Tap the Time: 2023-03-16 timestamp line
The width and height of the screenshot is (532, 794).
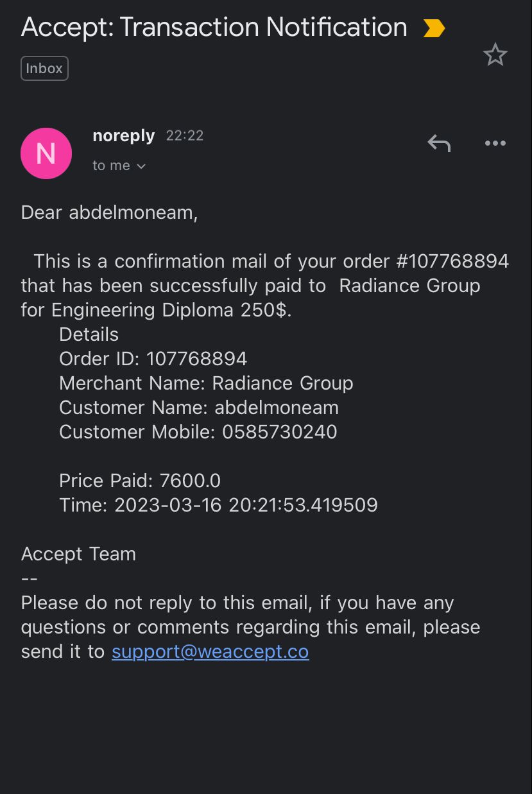[x=218, y=505]
